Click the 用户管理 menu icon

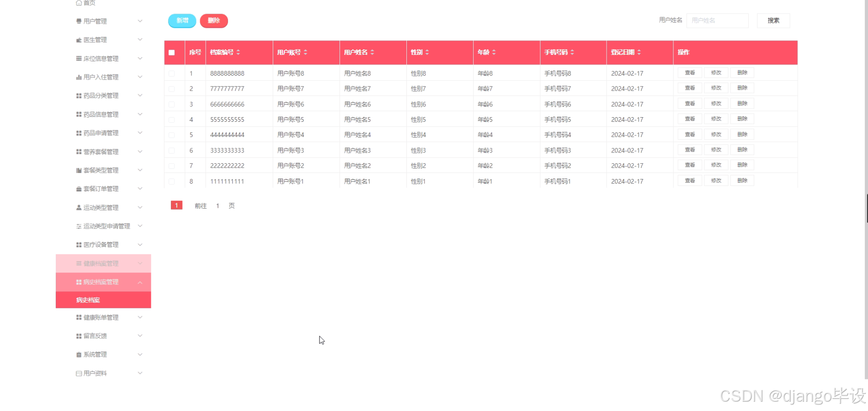[79, 21]
